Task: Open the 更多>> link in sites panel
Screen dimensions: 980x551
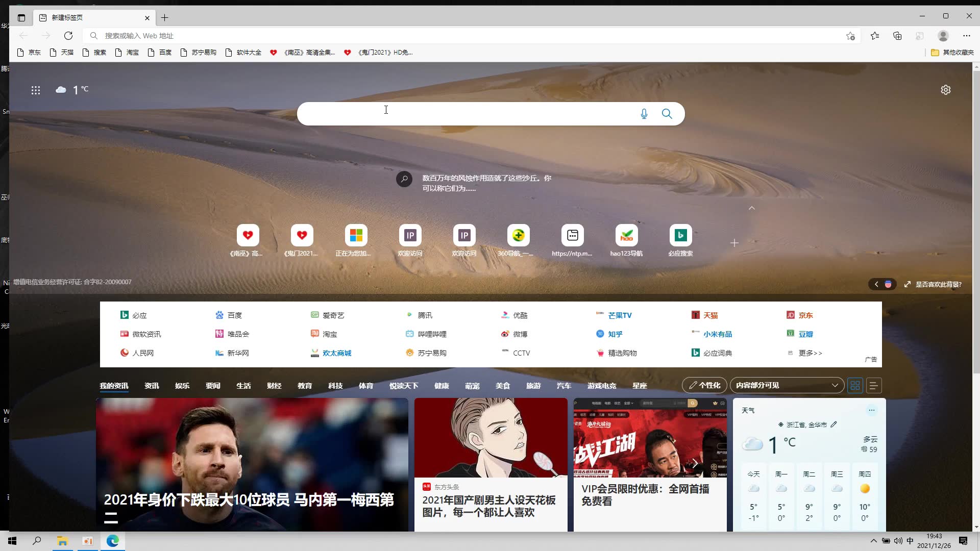Action: click(811, 353)
